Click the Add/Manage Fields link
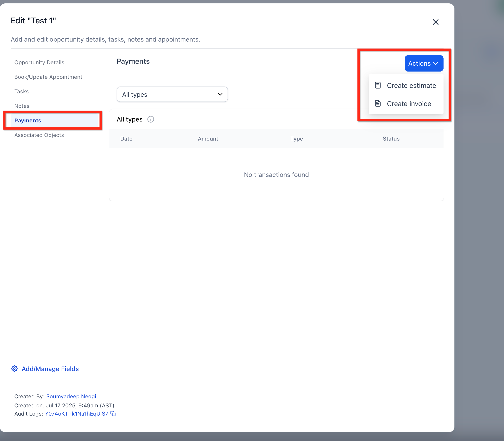504x441 pixels. tap(50, 369)
